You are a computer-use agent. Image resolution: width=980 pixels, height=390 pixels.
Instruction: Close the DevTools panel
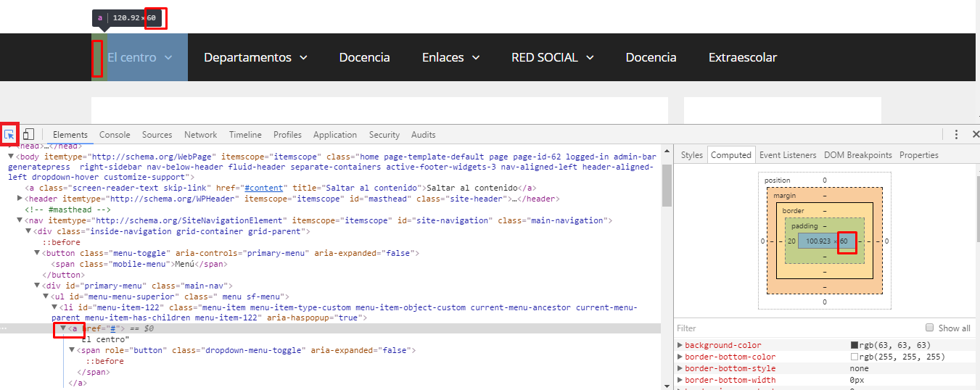tap(975, 134)
